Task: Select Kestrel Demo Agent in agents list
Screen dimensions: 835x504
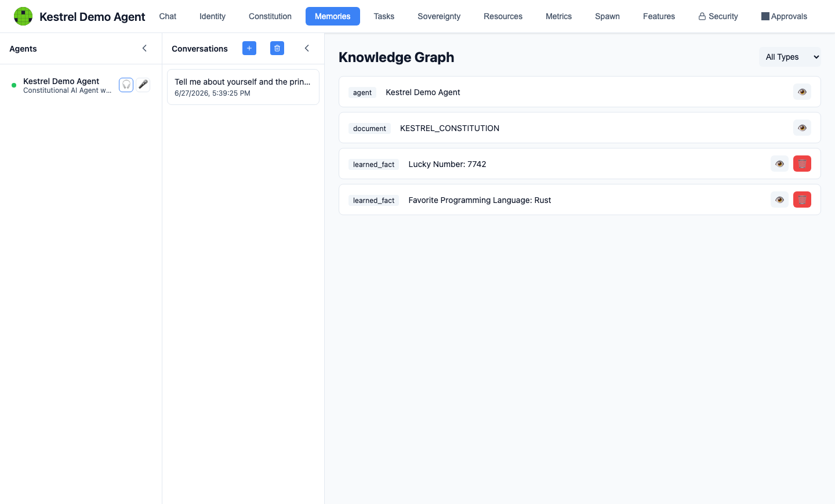Action: click(81, 85)
